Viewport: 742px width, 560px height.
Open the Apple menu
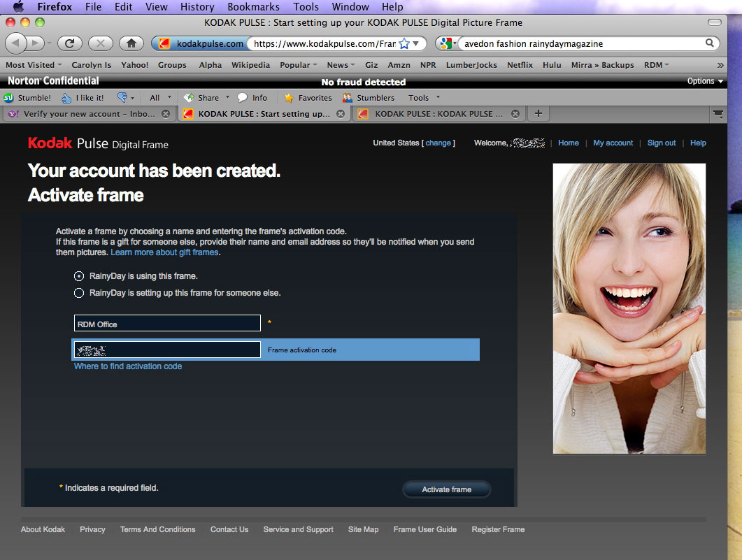pos(17,6)
